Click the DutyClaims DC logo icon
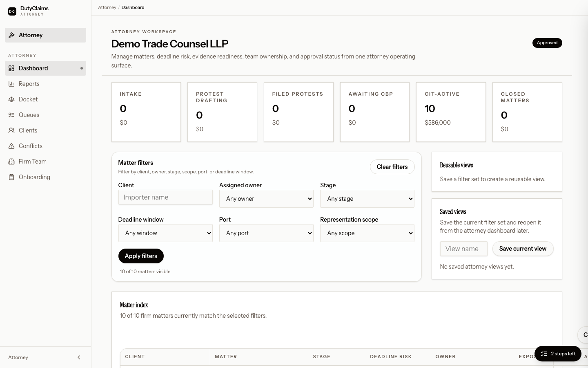The width and height of the screenshot is (588, 368). (12, 11)
